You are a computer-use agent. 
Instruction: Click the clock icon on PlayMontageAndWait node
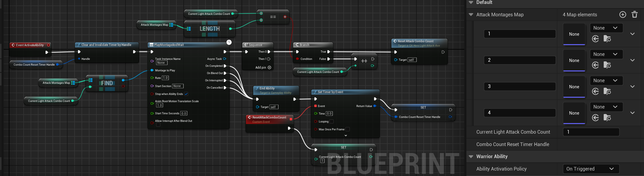pyautogui.click(x=229, y=42)
